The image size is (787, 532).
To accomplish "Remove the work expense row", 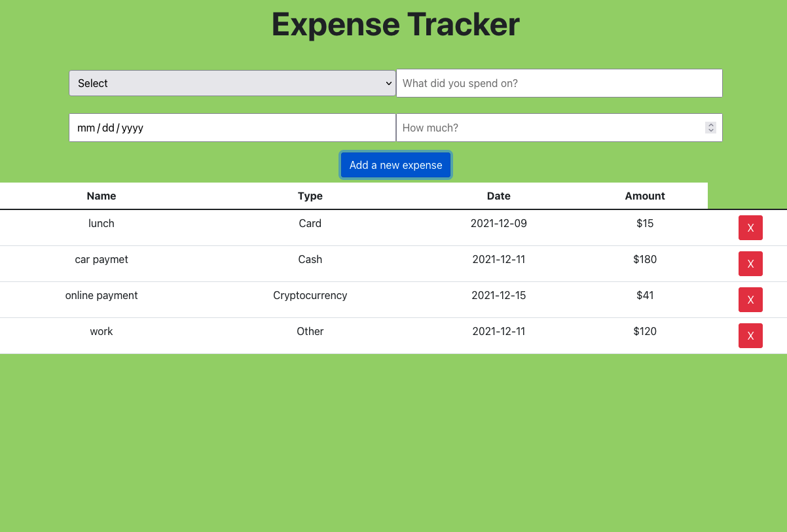I will (750, 336).
